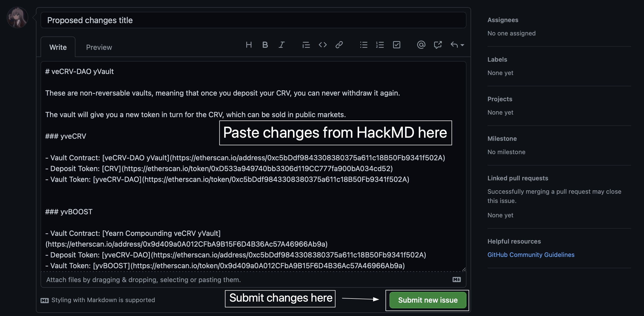
Task: Switch to the Write tab
Action: pos(58,47)
